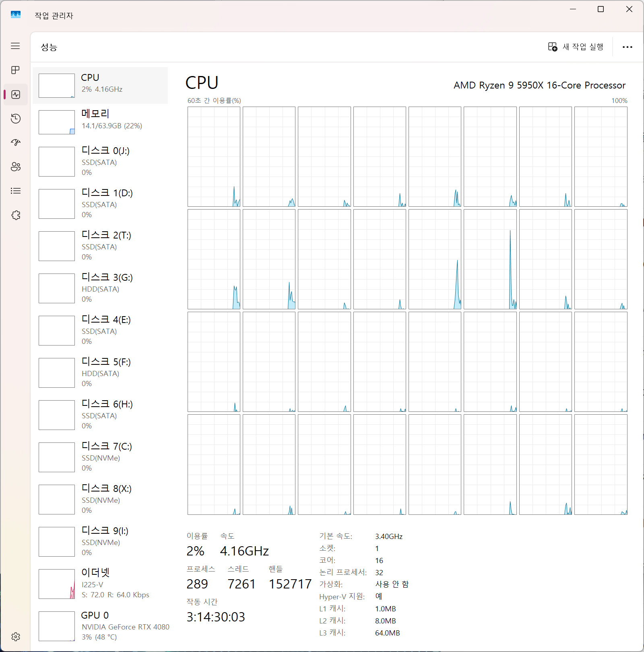
Task: Select Disk 3 (G:) HDD entry
Action: click(x=101, y=288)
